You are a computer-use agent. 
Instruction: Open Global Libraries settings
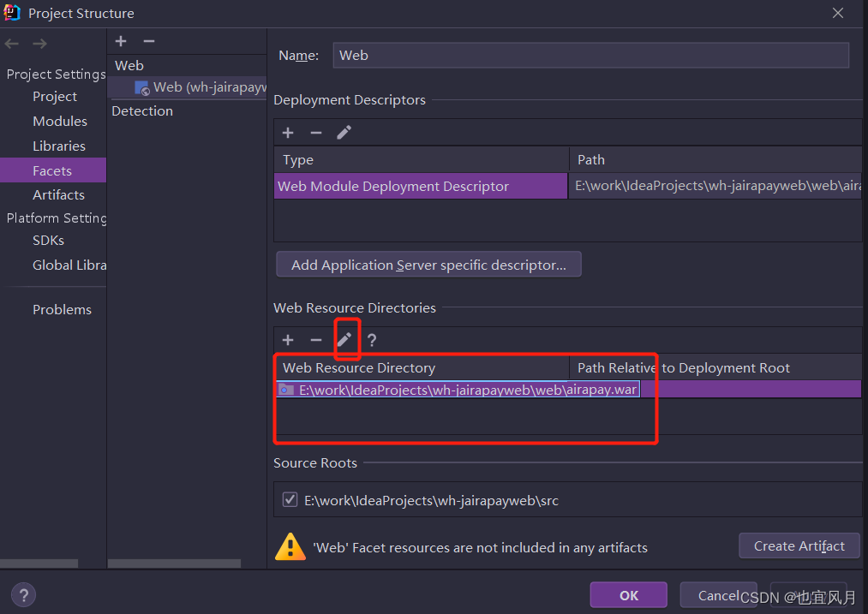(x=69, y=265)
